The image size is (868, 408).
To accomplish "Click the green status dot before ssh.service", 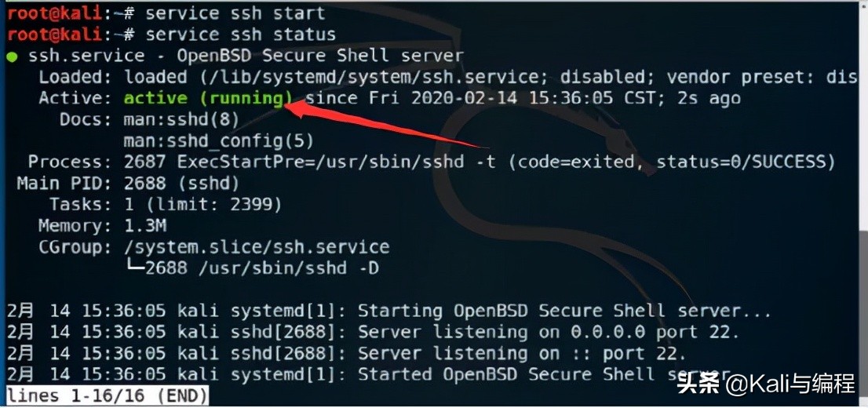I will point(13,56).
